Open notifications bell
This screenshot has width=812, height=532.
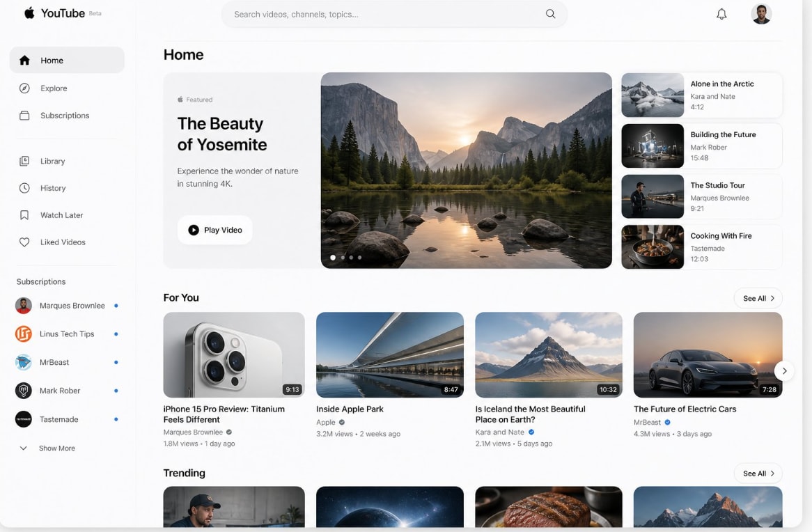721,14
